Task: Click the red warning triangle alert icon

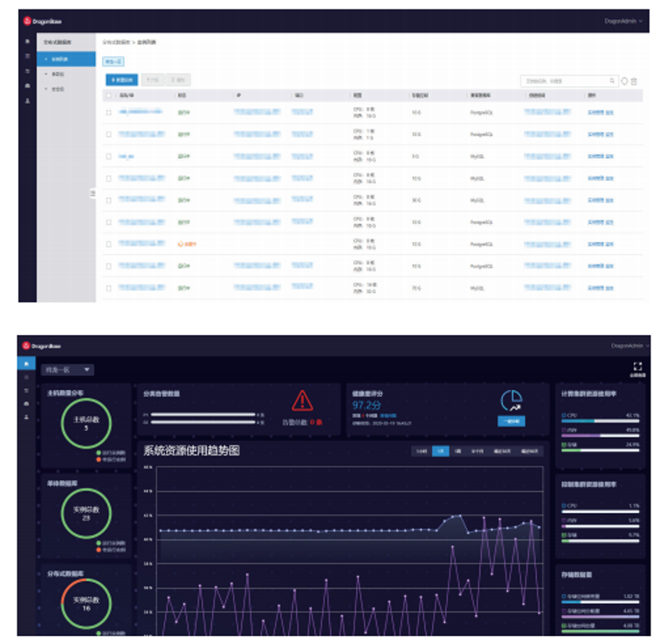Action: (x=302, y=401)
